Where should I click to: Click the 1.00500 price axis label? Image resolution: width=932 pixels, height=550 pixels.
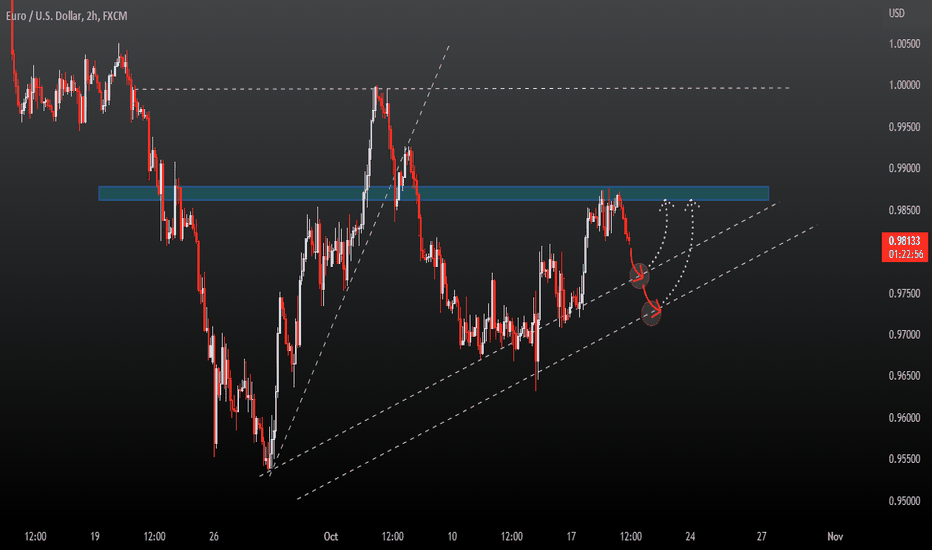coord(904,44)
